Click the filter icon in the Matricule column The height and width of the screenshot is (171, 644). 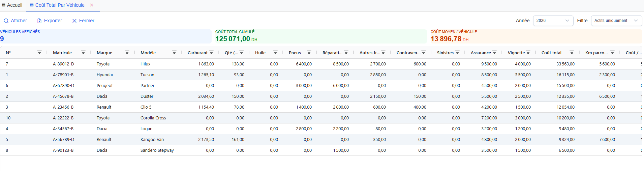point(83,53)
